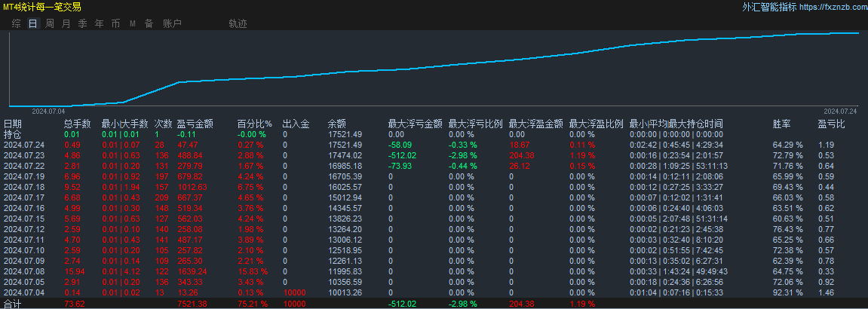This screenshot has width=868, height=309.
Task: Switch to the 月 monthly tab
Action: 66,24
